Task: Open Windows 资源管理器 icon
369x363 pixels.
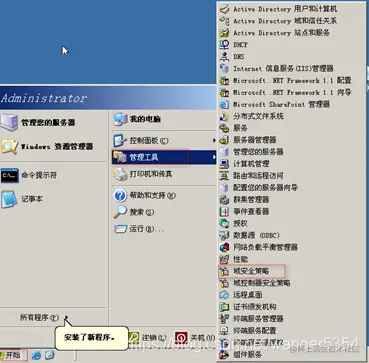Action: [9, 146]
